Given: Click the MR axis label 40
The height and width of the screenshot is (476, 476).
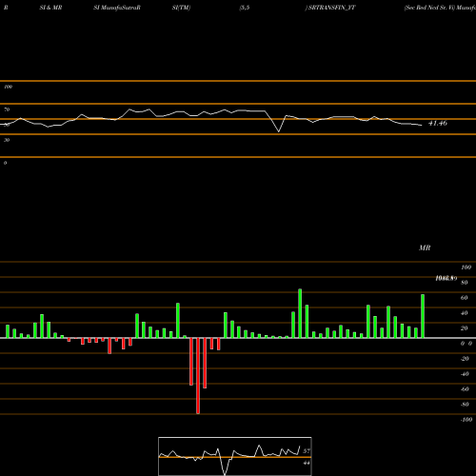Looking at the screenshot, I should pos(465,313).
